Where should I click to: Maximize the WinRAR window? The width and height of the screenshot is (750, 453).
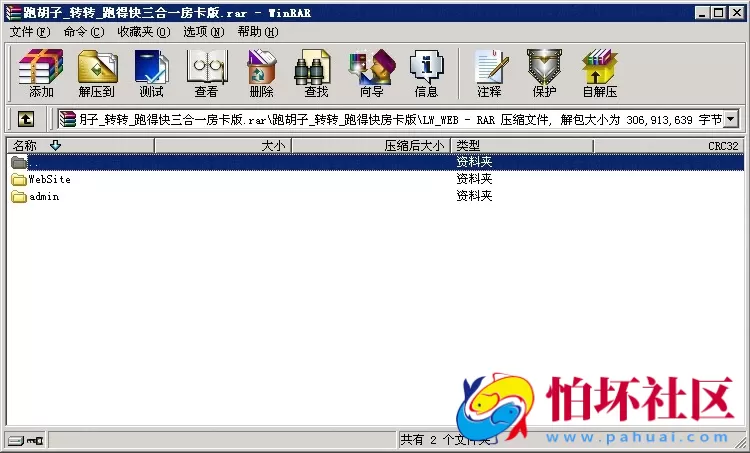pyautogui.click(x=718, y=12)
